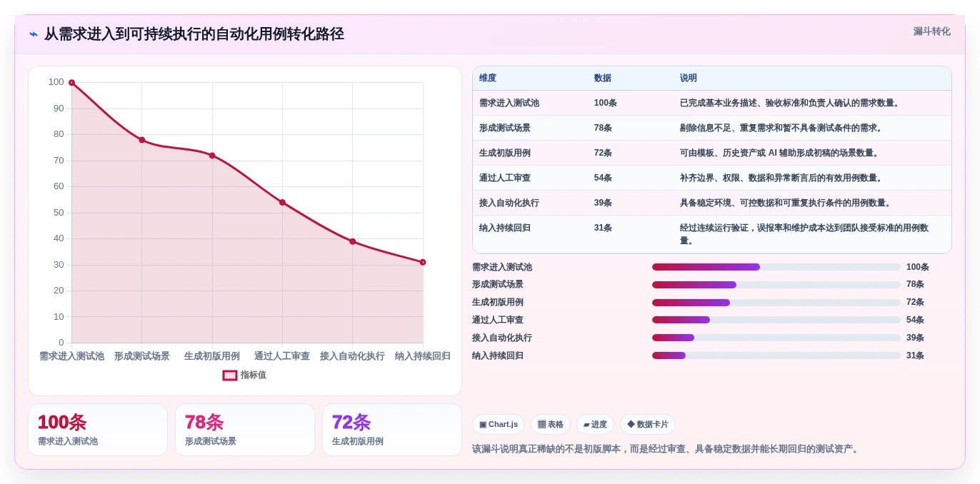Click the 纳入持续回归 progress bar
Image resolution: width=980 pixels, height=484 pixels.
click(x=776, y=356)
